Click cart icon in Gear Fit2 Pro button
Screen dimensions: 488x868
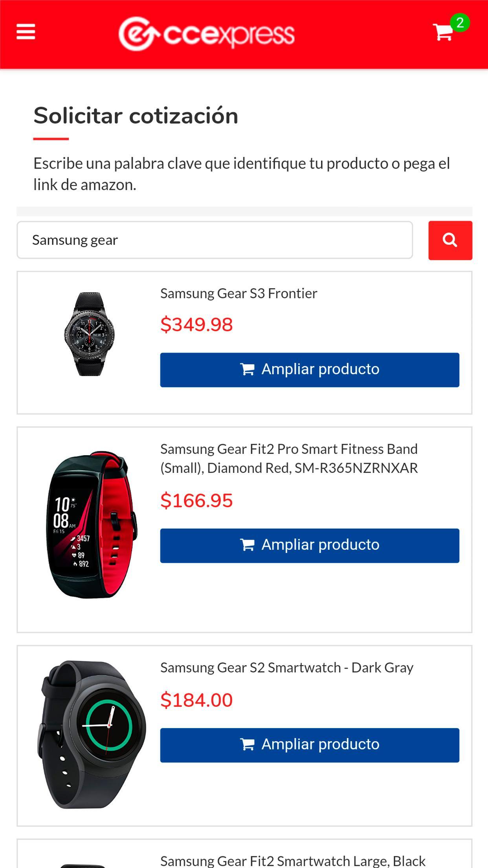tap(248, 545)
